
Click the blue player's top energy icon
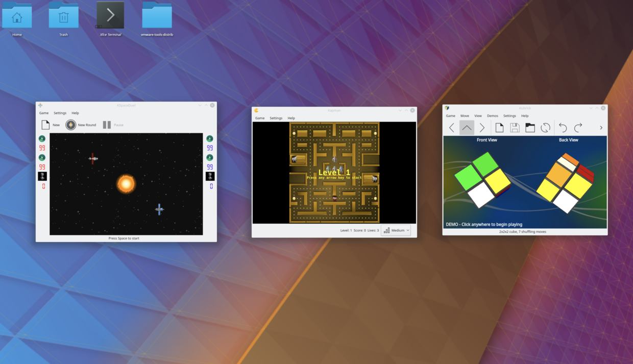210,139
